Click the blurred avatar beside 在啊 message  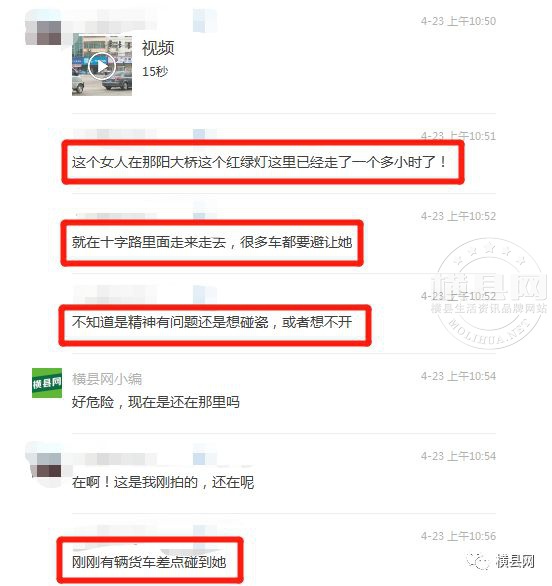tap(45, 465)
